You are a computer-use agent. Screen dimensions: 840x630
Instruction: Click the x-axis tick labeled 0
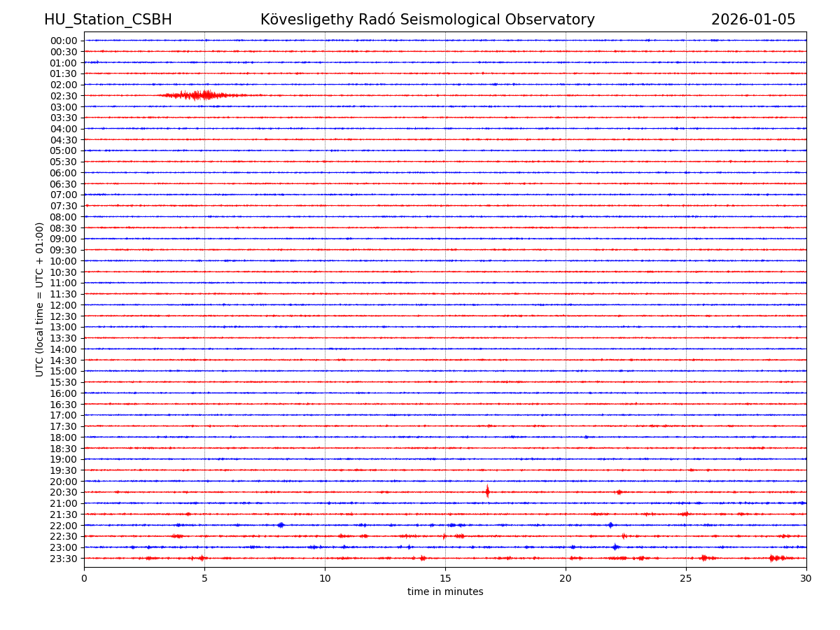point(84,578)
